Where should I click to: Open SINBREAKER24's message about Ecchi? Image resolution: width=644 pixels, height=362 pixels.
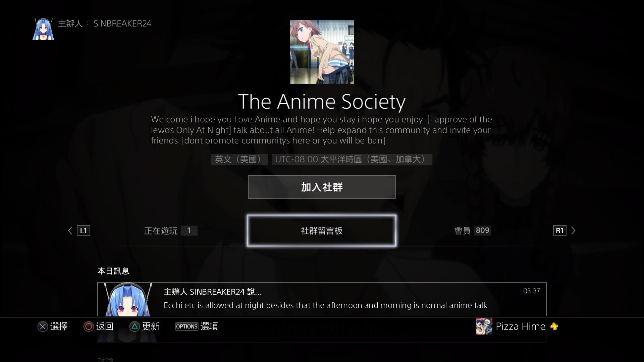[x=322, y=299]
